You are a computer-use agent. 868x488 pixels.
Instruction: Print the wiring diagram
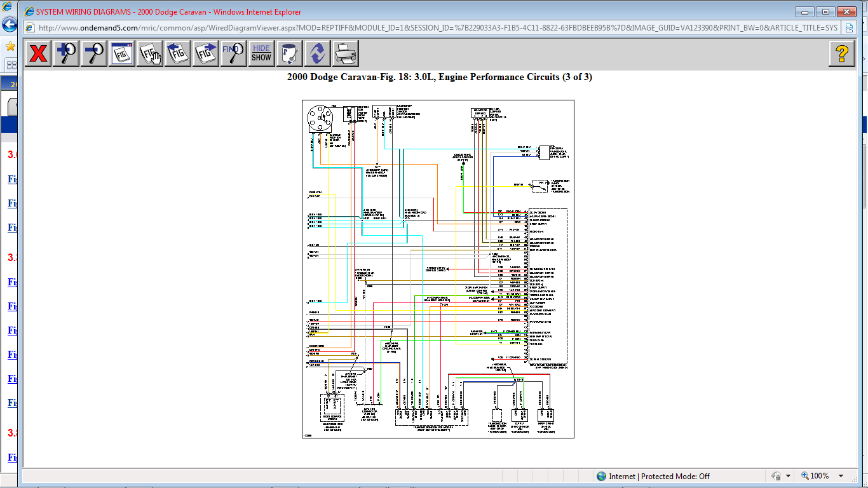point(345,53)
